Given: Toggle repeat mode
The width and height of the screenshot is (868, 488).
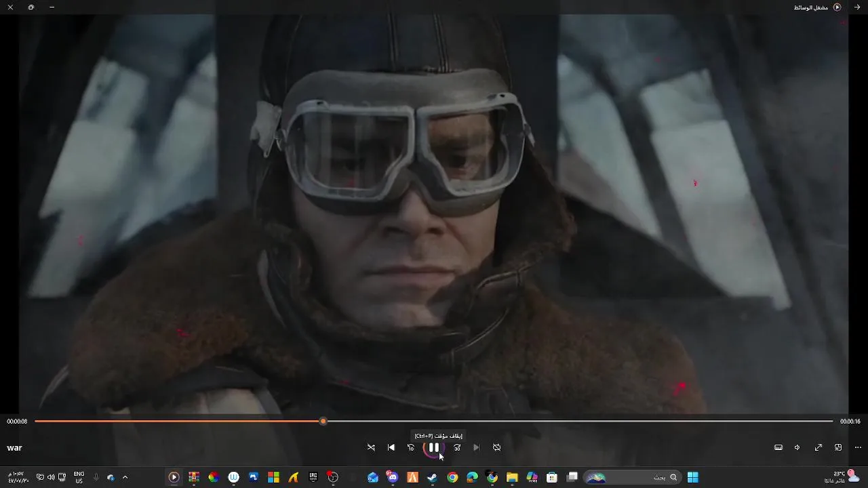Looking at the screenshot, I should (497, 447).
